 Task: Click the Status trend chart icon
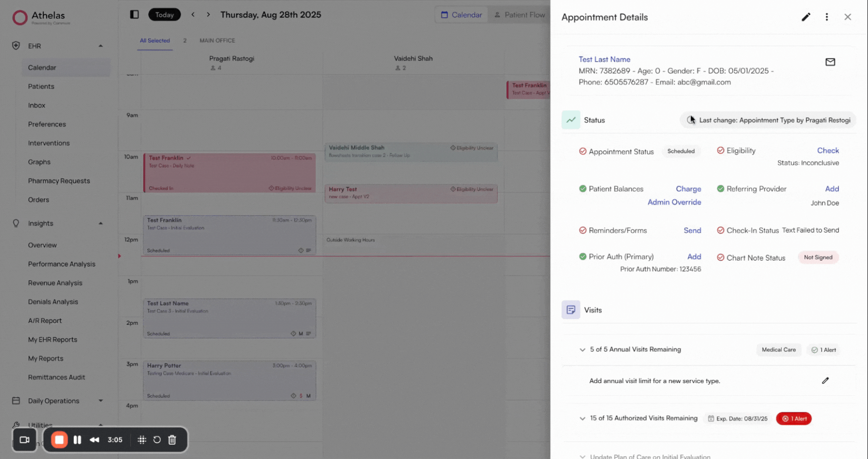tap(571, 120)
